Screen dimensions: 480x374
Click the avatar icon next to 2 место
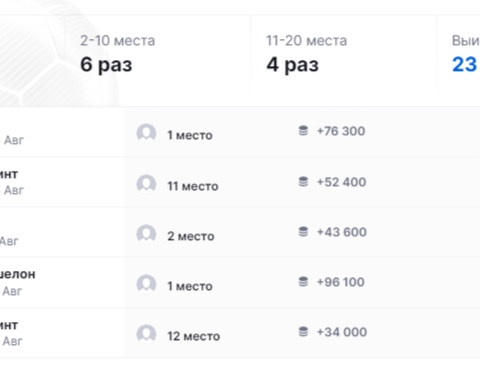click(x=146, y=234)
